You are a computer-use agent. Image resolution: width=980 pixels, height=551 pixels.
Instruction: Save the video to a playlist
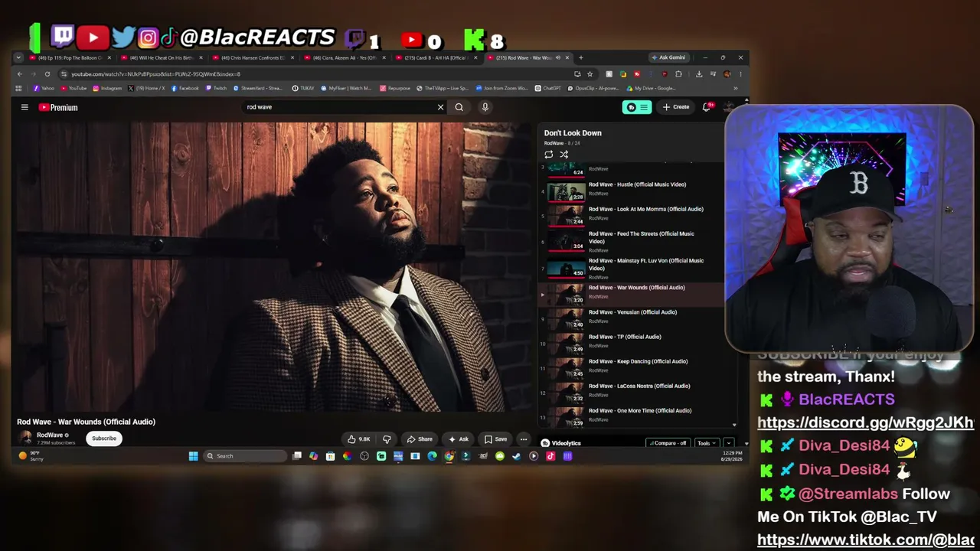click(x=495, y=439)
